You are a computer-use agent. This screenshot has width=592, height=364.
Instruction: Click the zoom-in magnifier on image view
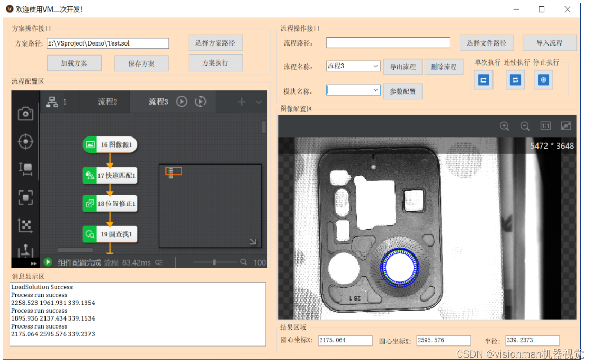tap(504, 126)
